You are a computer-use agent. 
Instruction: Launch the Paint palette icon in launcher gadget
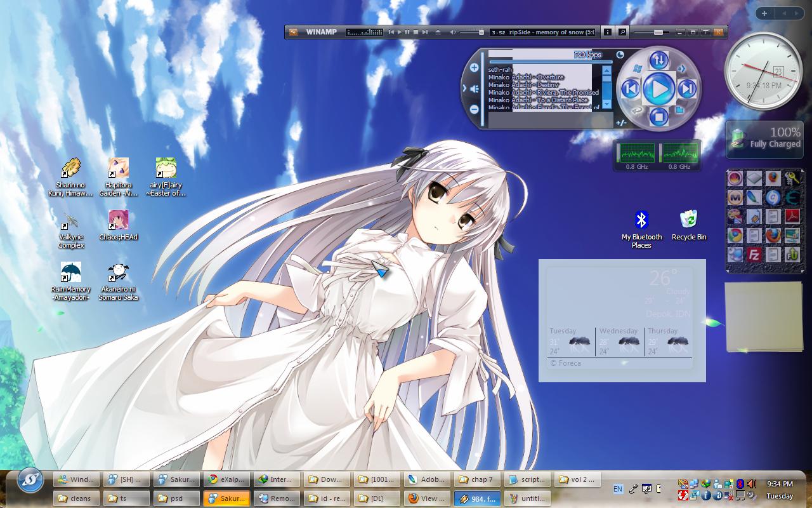tap(735, 217)
